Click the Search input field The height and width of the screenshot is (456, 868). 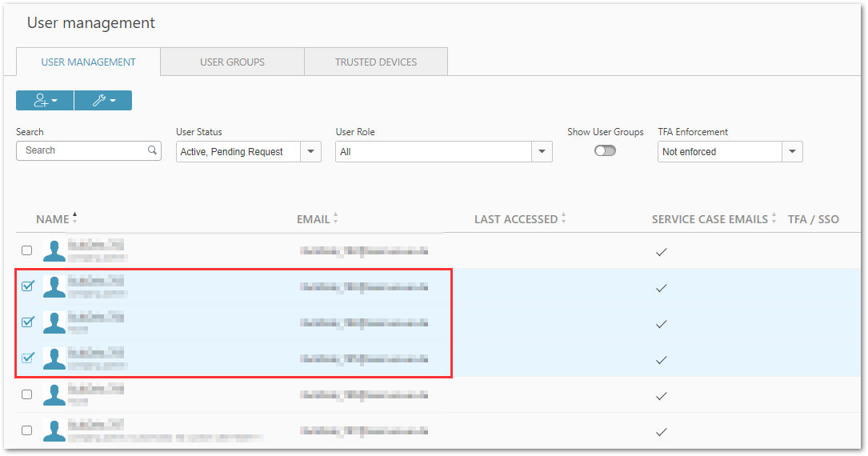click(89, 150)
